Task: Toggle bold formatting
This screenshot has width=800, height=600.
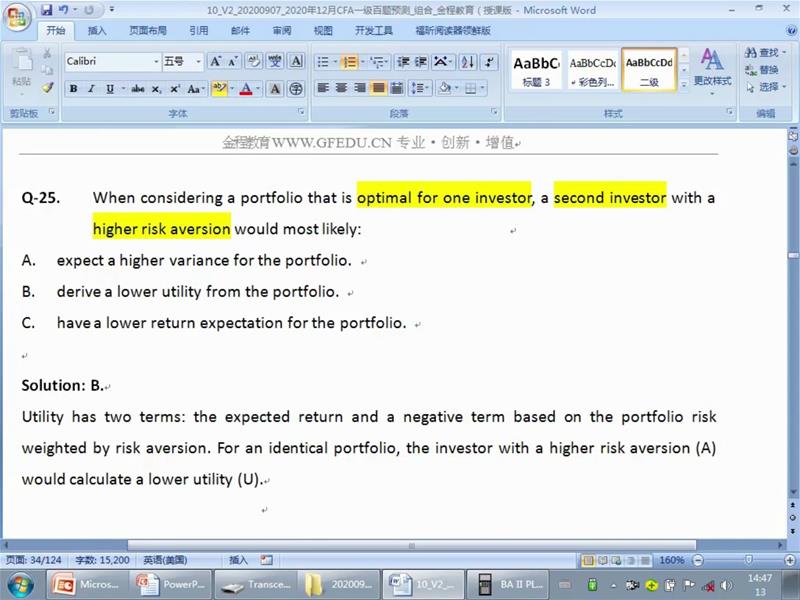Action: pos(73,89)
